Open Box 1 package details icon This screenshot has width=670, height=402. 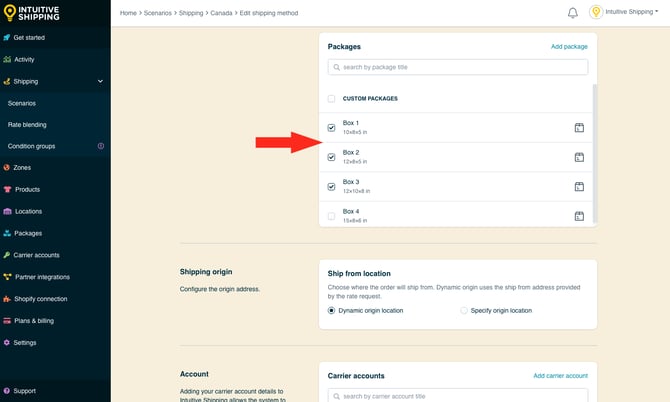[x=579, y=128]
